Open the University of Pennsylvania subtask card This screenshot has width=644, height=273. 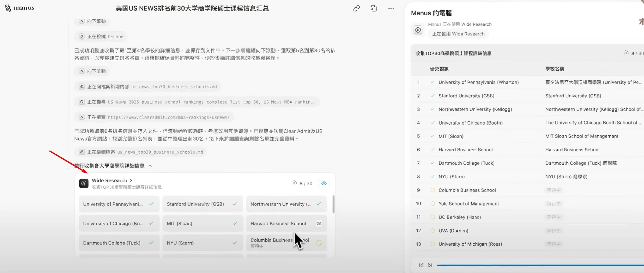119,204
